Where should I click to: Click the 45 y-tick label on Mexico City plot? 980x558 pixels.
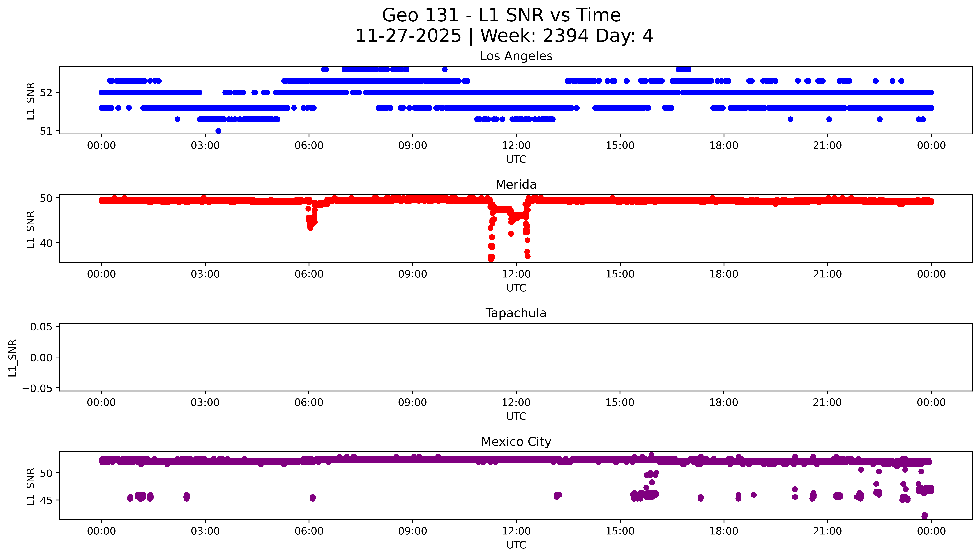[46, 501]
